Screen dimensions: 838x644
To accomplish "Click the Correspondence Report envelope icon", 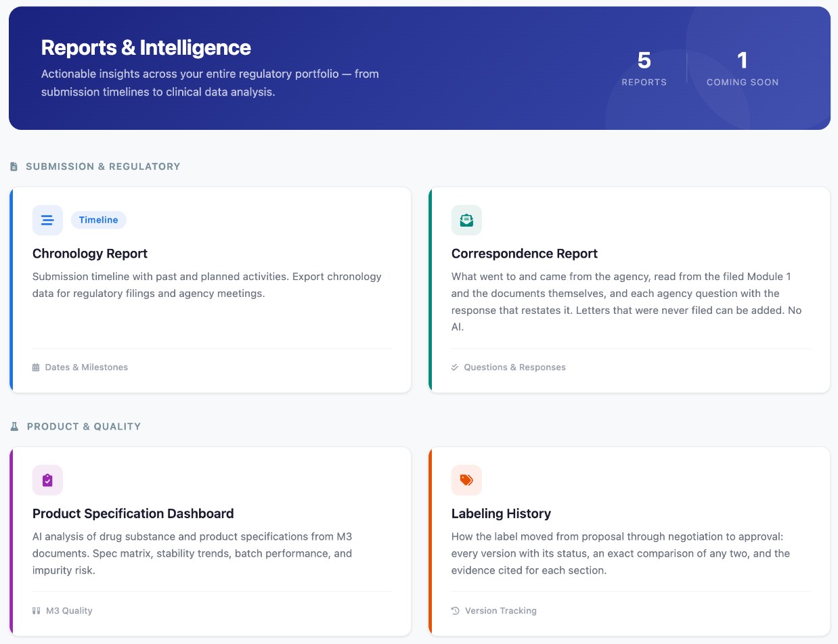I will pos(466,220).
